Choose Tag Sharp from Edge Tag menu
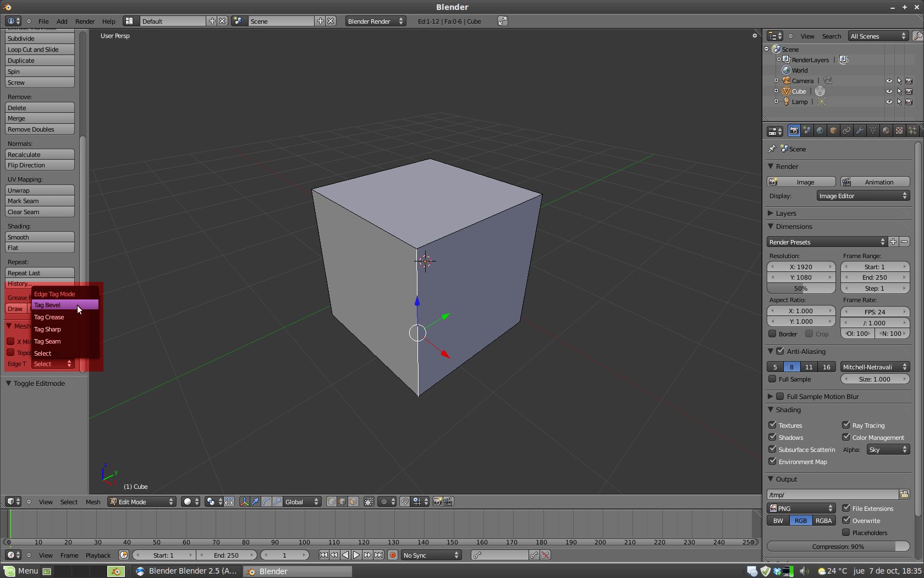The image size is (924, 578). pos(65,329)
